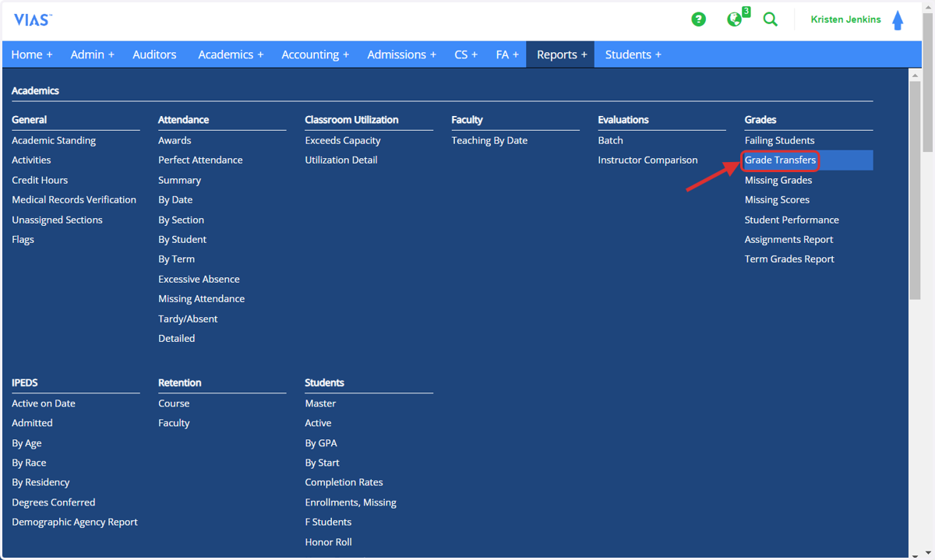The width and height of the screenshot is (935, 560).
Task: Open the Auditors menu item
Action: click(x=154, y=55)
